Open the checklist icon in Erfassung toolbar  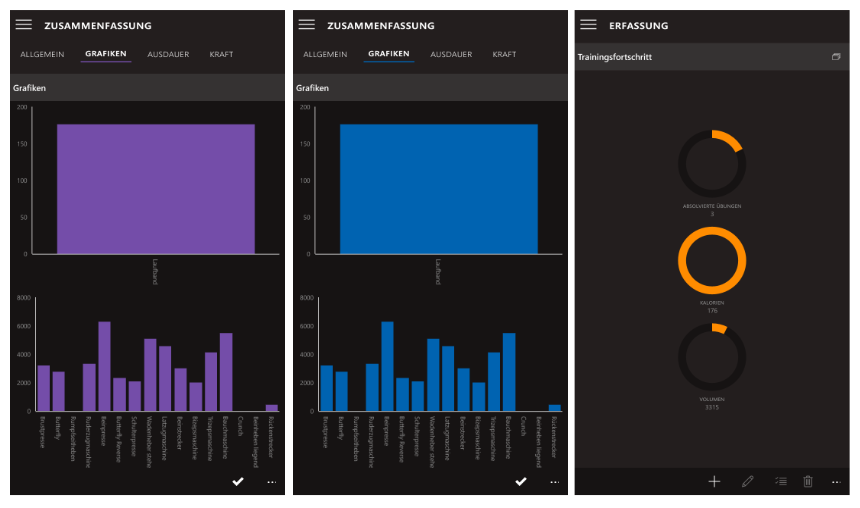[x=781, y=482]
